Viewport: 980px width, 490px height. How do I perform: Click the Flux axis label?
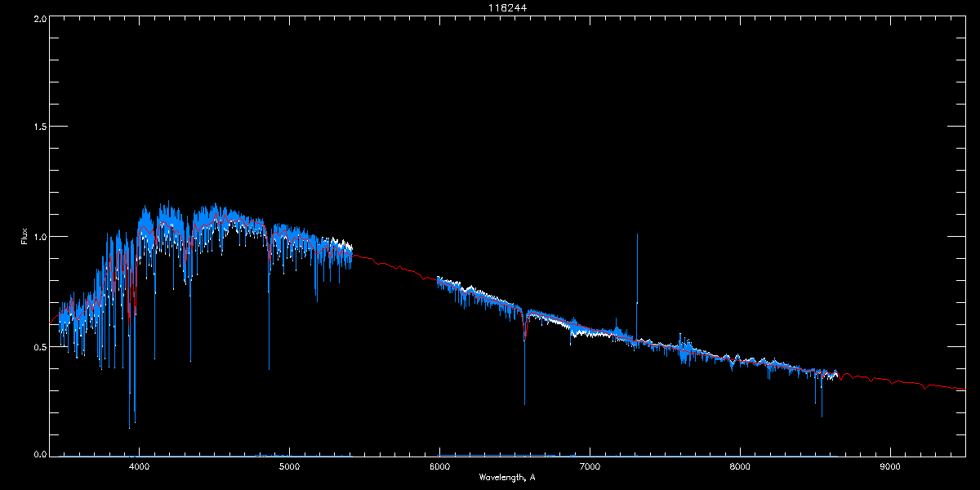point(24,238)
